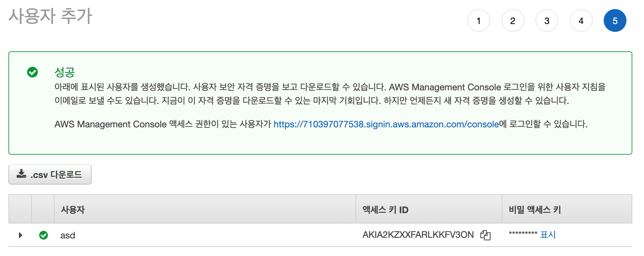Jump to step 3 indicator

coord(547,21)
